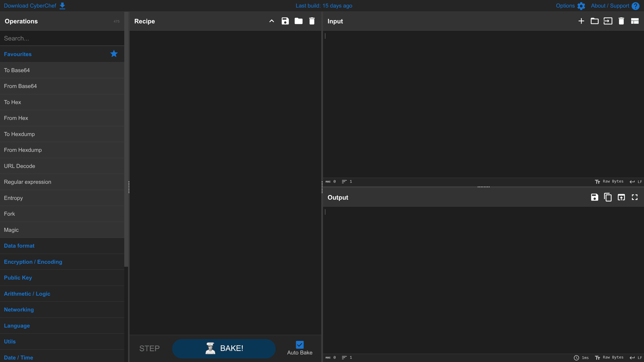The height and width of the screenshot is (362, 644).
Task: Open the Download CyberChef link
Action: 35,6
